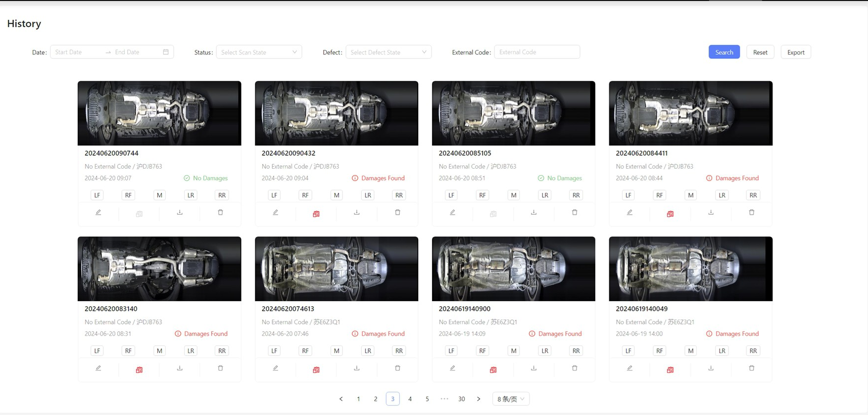The image size is (868, 415).
Task: Open red damage report icon for scan 20240620090432
Action: click(316, 214)
